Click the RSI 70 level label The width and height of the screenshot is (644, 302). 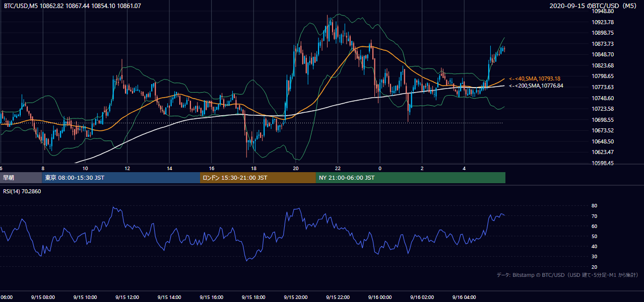tap(594, 216)
